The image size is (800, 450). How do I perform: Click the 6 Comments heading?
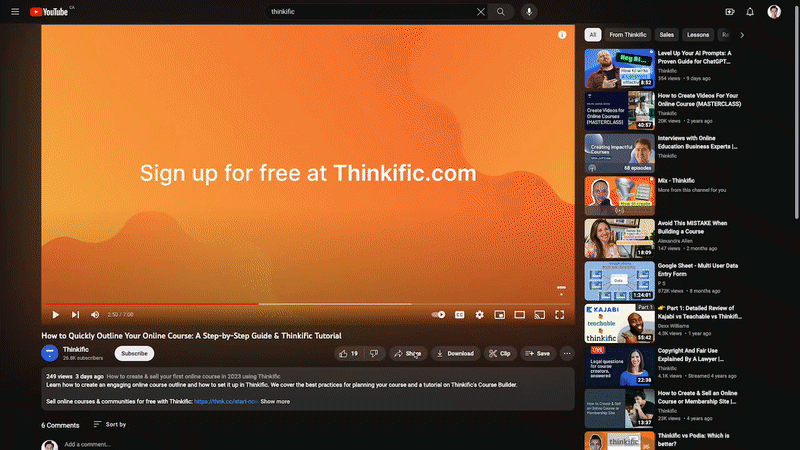(x=60, y=425)
